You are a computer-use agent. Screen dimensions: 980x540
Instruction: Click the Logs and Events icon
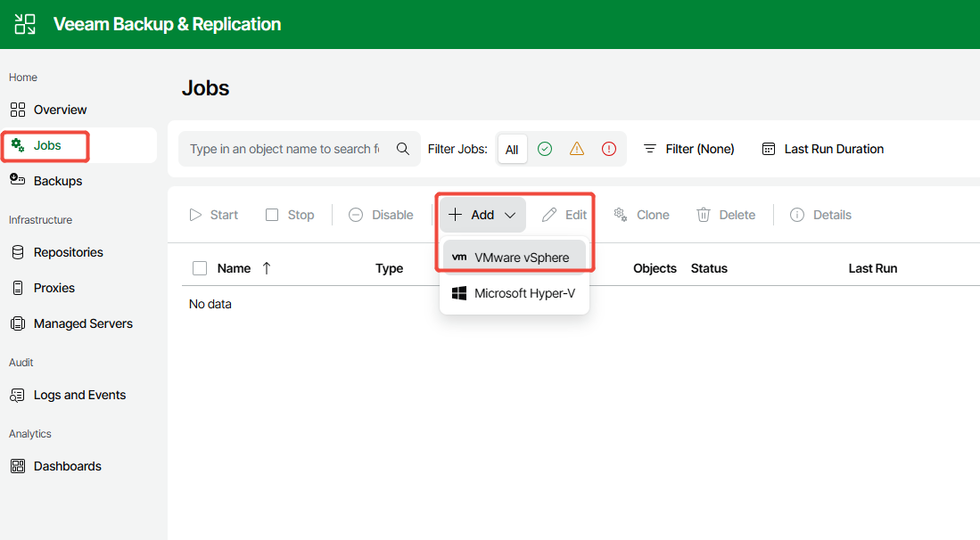(18, 395)
